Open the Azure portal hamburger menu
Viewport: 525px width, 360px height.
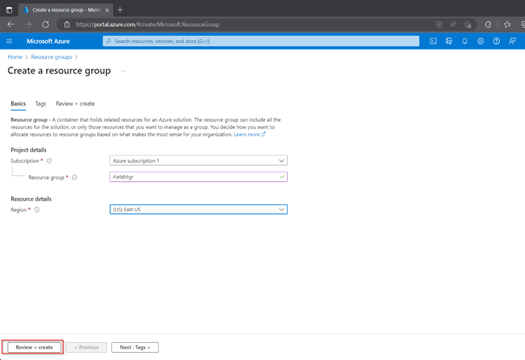coord(9,41)
